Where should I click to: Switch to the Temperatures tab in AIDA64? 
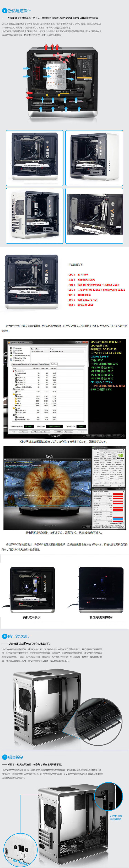coord(16,364)
